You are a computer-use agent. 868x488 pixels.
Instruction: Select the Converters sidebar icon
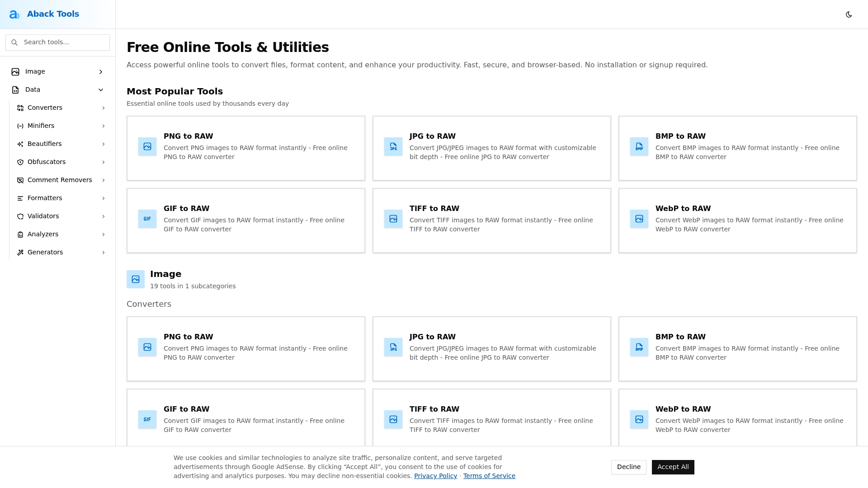click(20, 108)
